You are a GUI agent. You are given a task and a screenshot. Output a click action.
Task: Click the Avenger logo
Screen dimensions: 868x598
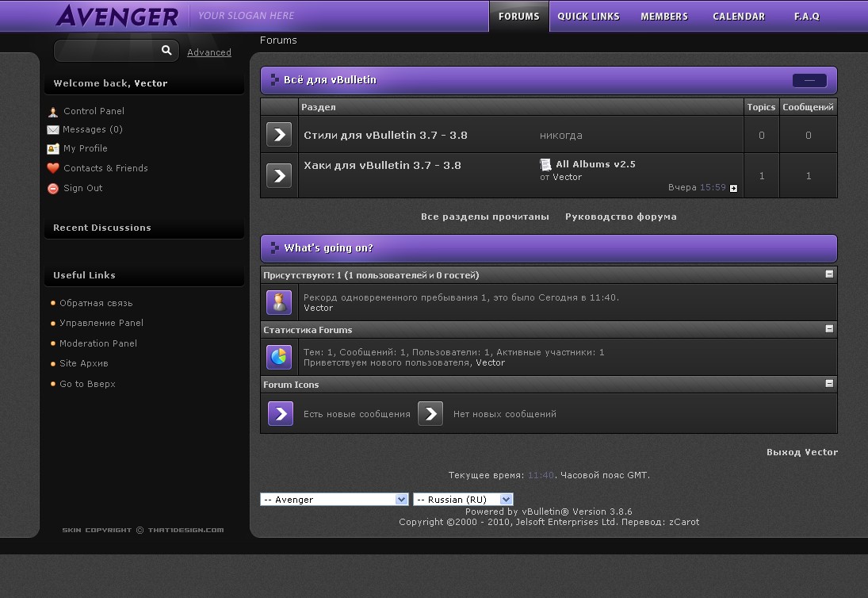point(117,16)
